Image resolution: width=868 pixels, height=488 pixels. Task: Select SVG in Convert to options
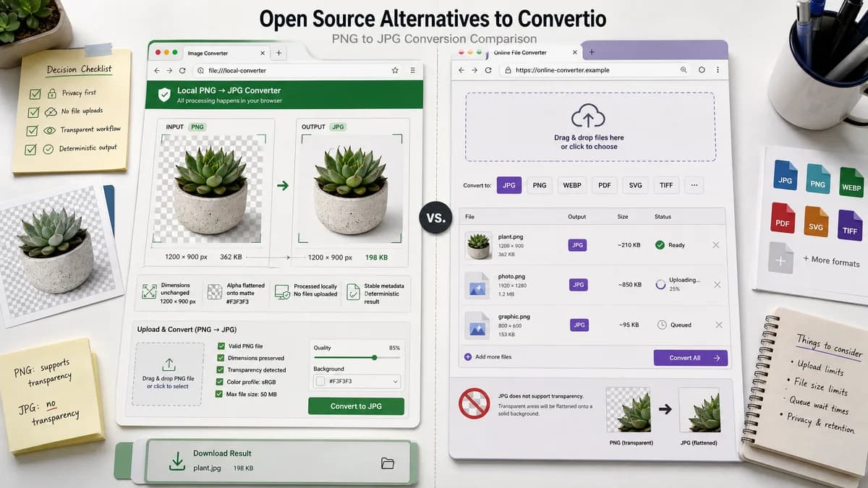[635, 185]
